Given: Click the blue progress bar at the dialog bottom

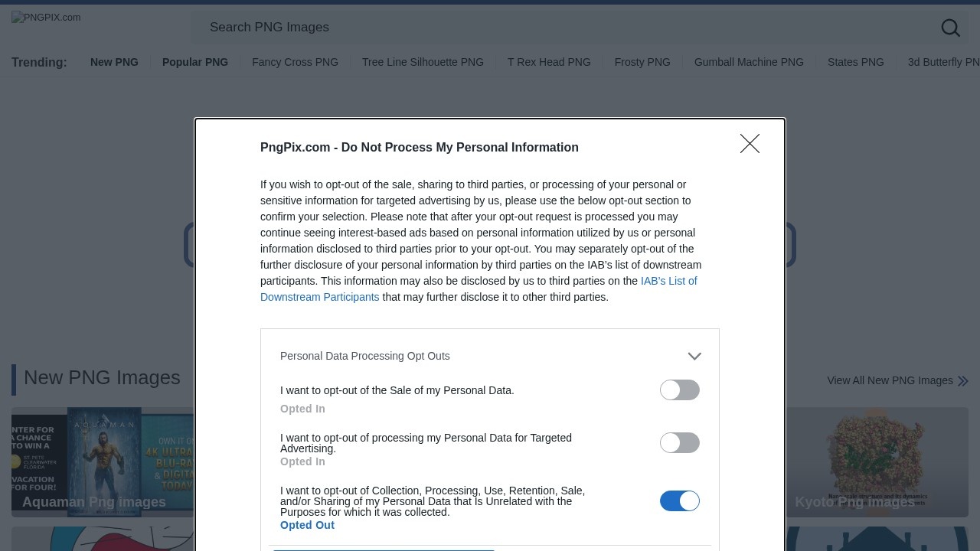Looking at the screenshot, I should [x=384, y=549].
